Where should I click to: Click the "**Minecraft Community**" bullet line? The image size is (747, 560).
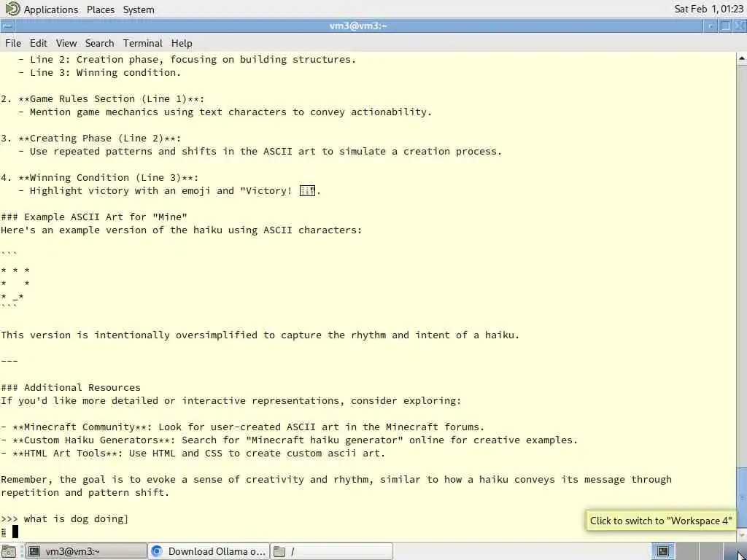click(242, 427)
